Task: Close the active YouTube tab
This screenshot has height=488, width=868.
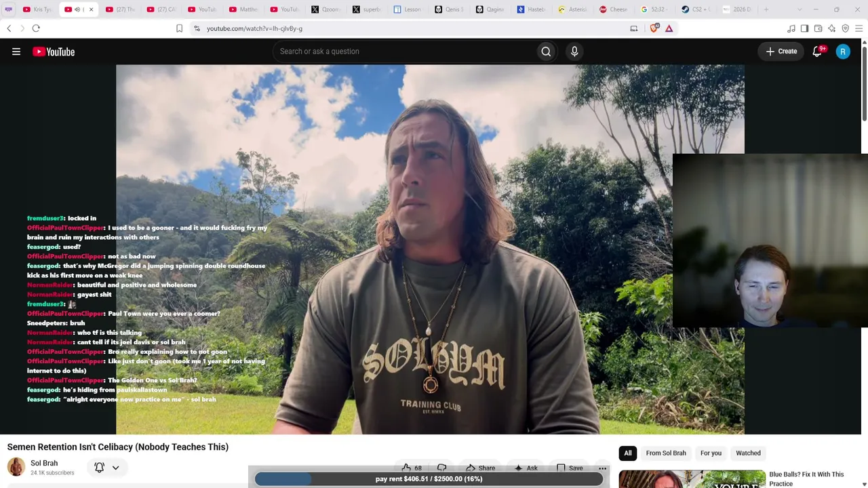Action: [x=91, y=9]
